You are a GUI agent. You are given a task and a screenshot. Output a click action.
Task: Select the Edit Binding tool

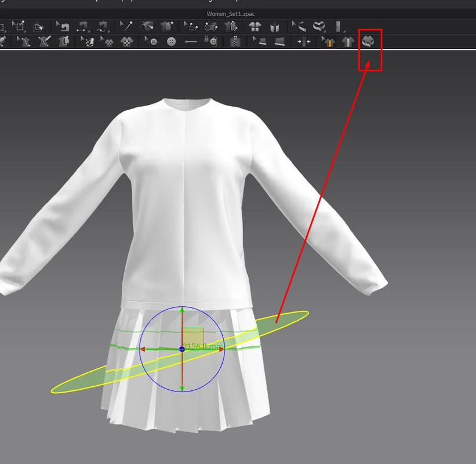coord(260,41)
